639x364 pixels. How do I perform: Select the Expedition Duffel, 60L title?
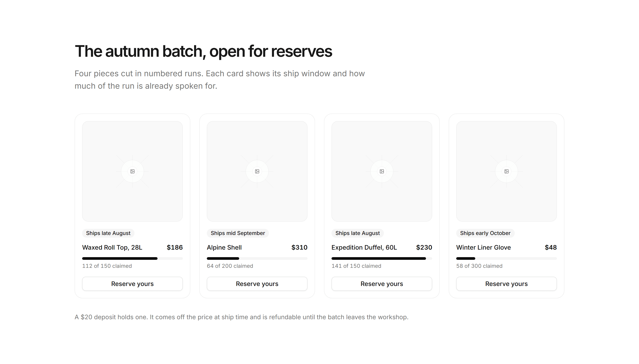coord(364,247)
